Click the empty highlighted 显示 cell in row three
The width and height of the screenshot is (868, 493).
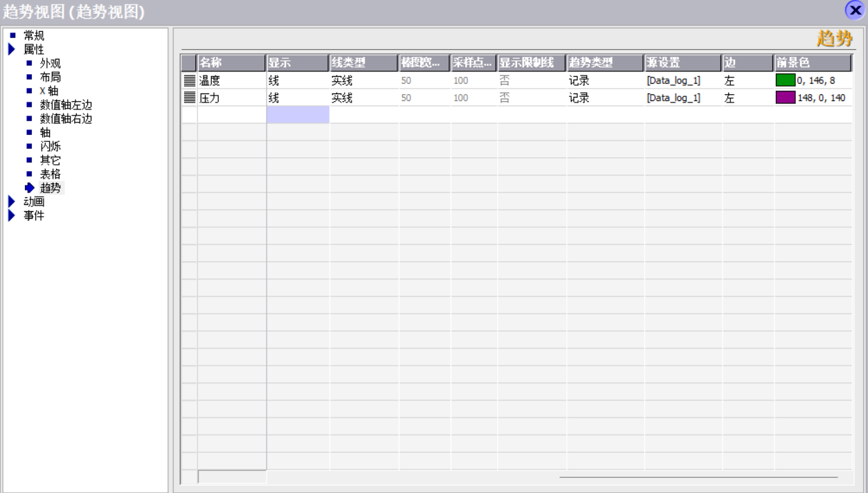298,115
